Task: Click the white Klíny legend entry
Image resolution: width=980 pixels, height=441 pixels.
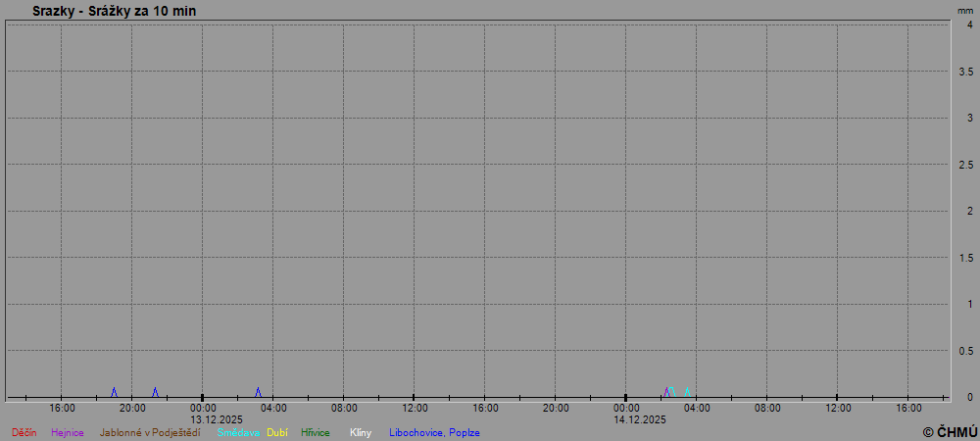Action: pos(361,432)
